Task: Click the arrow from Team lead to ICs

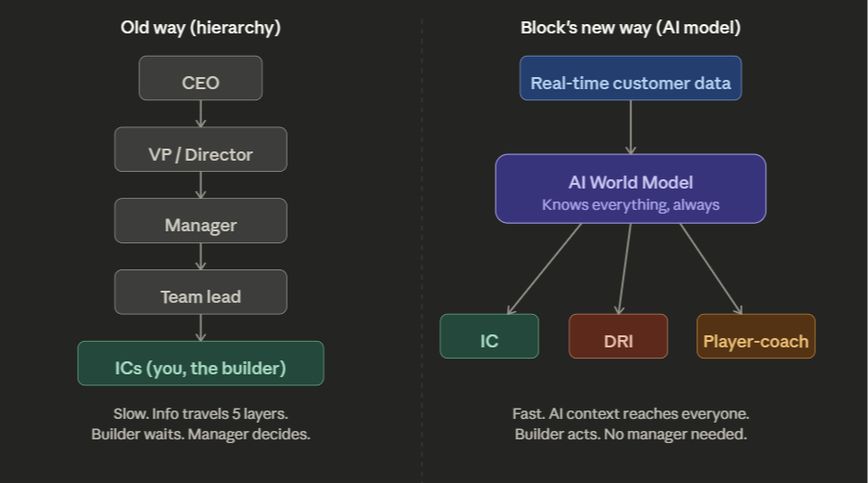Action: pyautogui.click(x=201, y=327)
